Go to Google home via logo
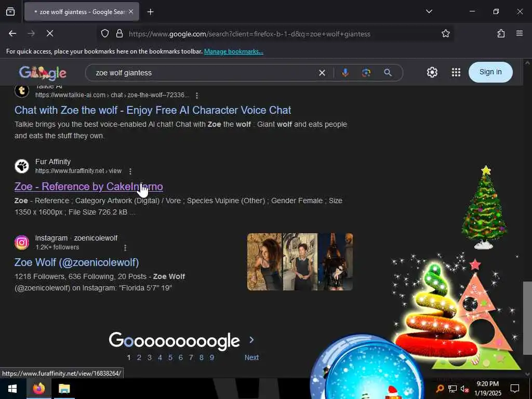Viewport: 532px width, 399px height. 43,73
